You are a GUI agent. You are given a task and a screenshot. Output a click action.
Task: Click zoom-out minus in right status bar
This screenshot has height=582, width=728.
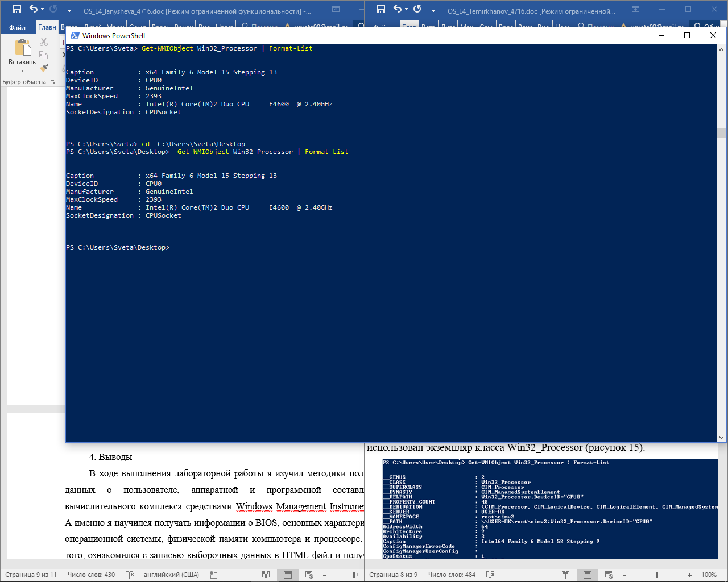(x=624, y=575)
